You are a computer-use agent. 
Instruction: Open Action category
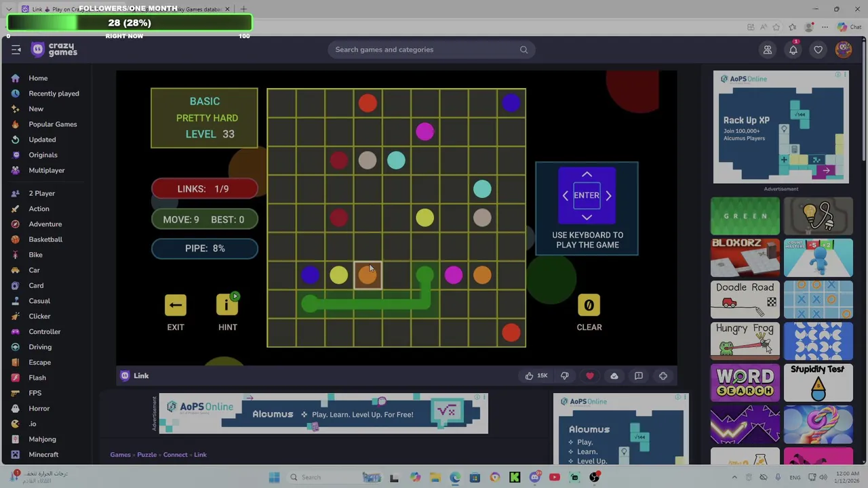point(39,209)
